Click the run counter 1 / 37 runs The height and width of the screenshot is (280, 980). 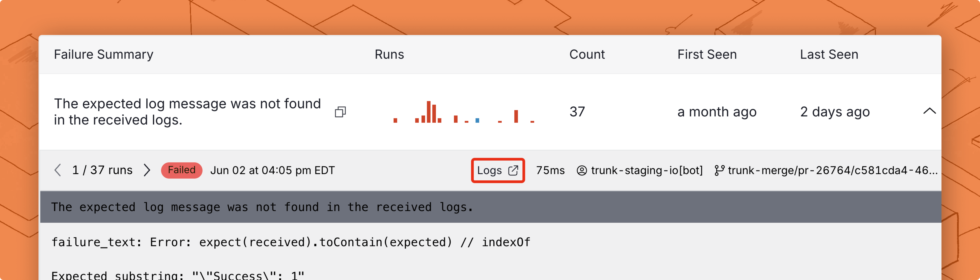102,170
